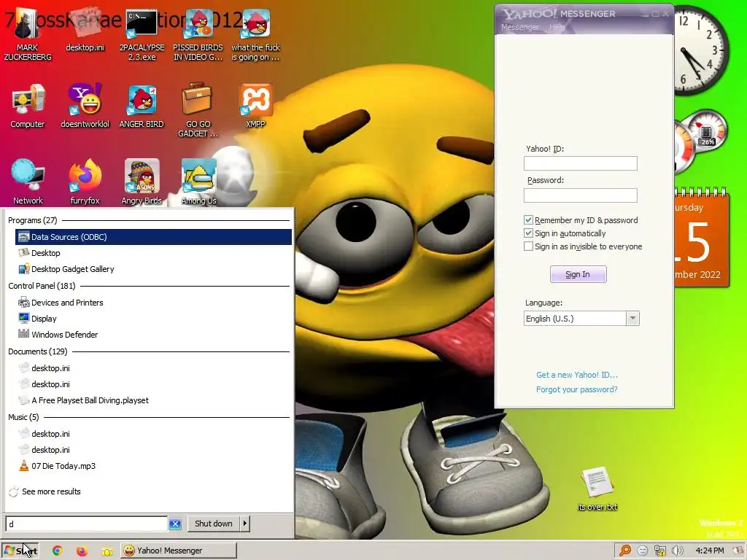Open the Network desktop icon
Screen dimensions: 747x560
(x=28, y=182)
